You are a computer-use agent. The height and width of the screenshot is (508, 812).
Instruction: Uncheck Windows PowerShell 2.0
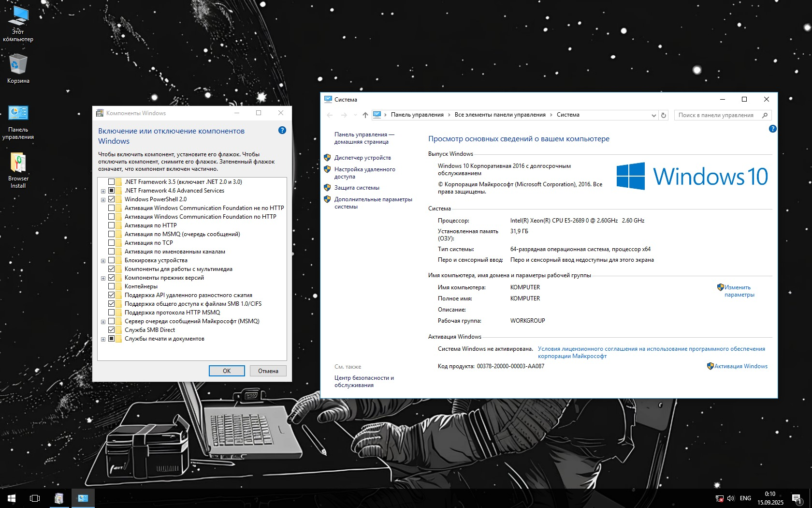(x=112, y=199)
